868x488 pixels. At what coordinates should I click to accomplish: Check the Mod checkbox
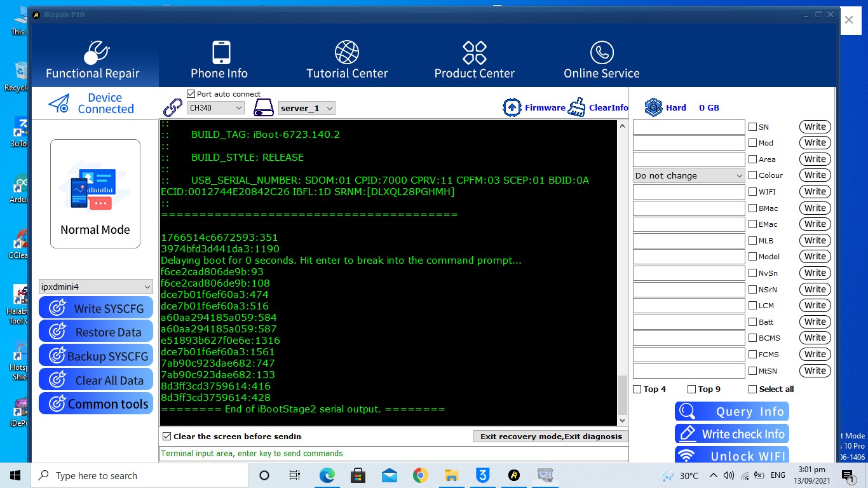[752, 143]
